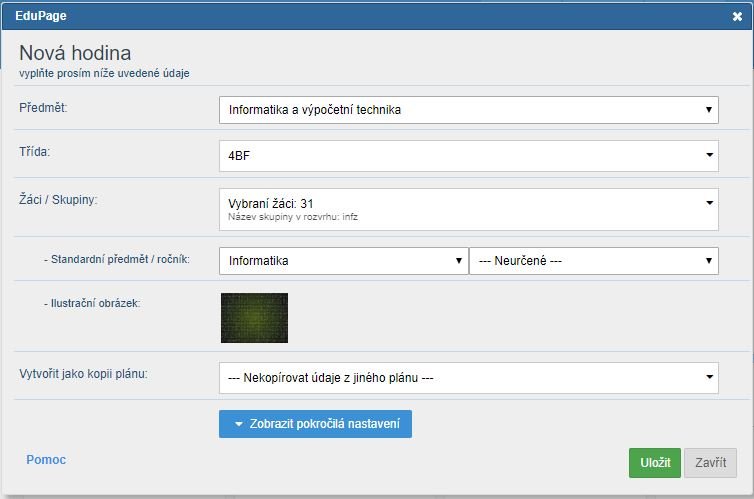Click the arrow beside Vybraní žáci: 31
754x499 pixels.
pyautogui.click(x=708, y=203)
